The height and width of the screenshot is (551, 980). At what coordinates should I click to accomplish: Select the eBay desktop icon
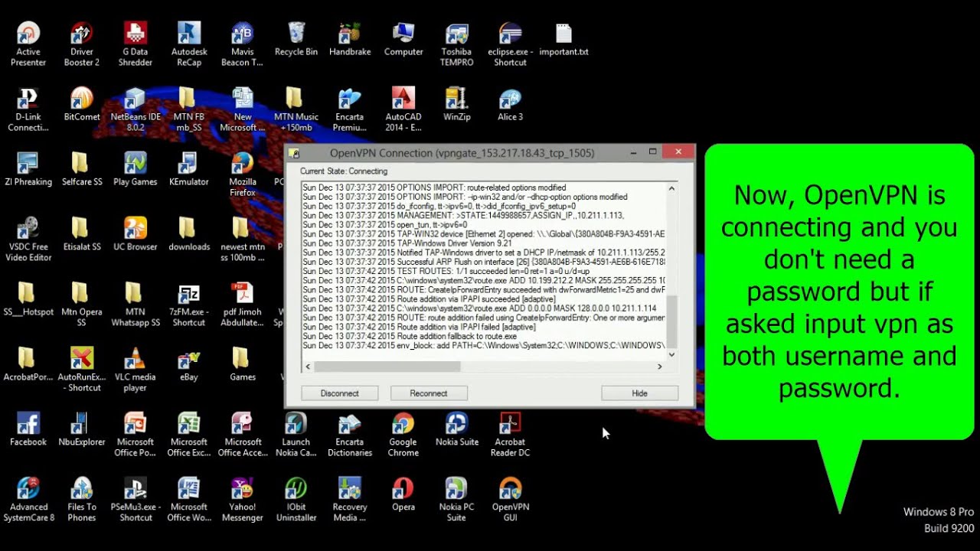click(x=189, y=364)
